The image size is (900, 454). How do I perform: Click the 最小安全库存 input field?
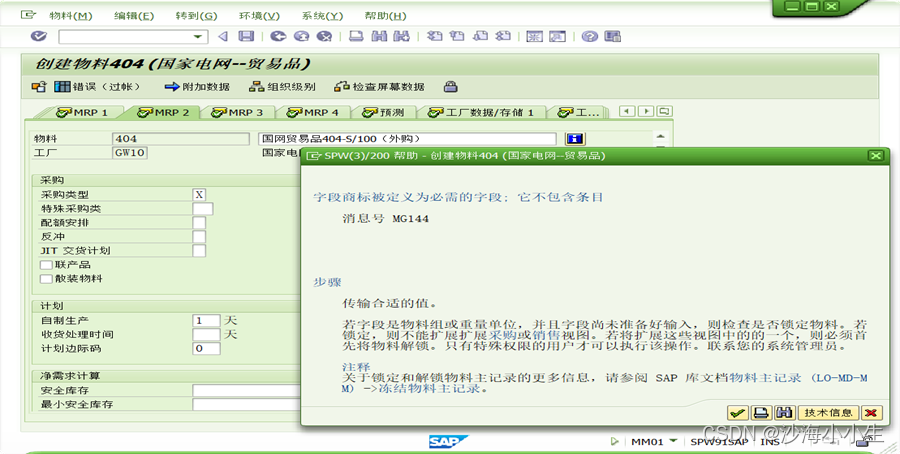tap(247, 405)
